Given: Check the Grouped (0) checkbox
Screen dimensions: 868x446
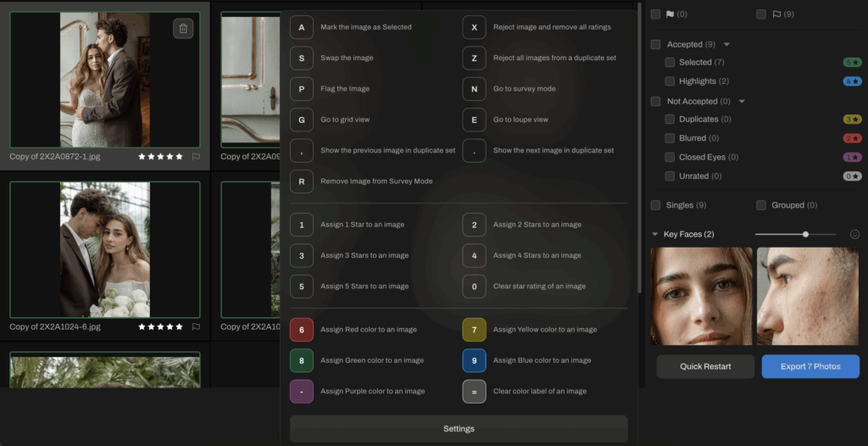Looking at the screenshot, I should point(761,205).
